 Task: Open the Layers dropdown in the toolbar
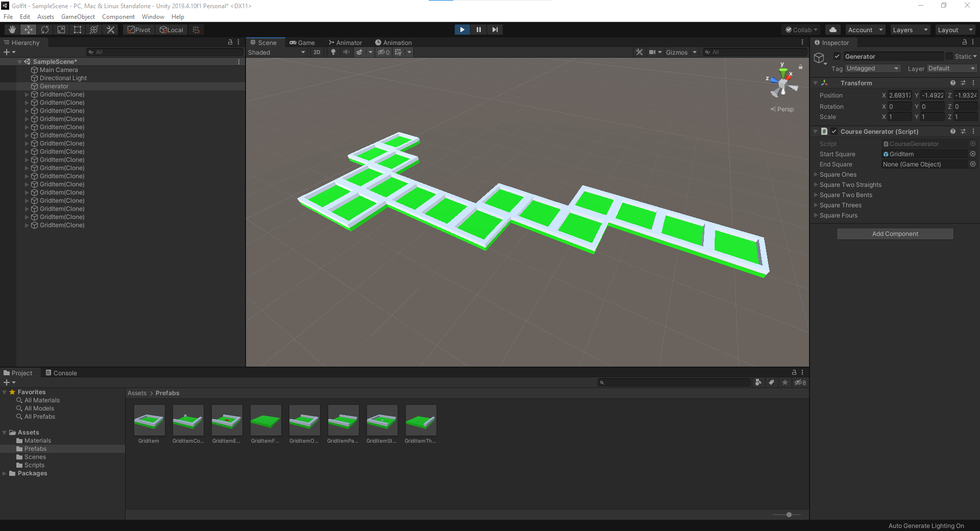click(910, 30)
